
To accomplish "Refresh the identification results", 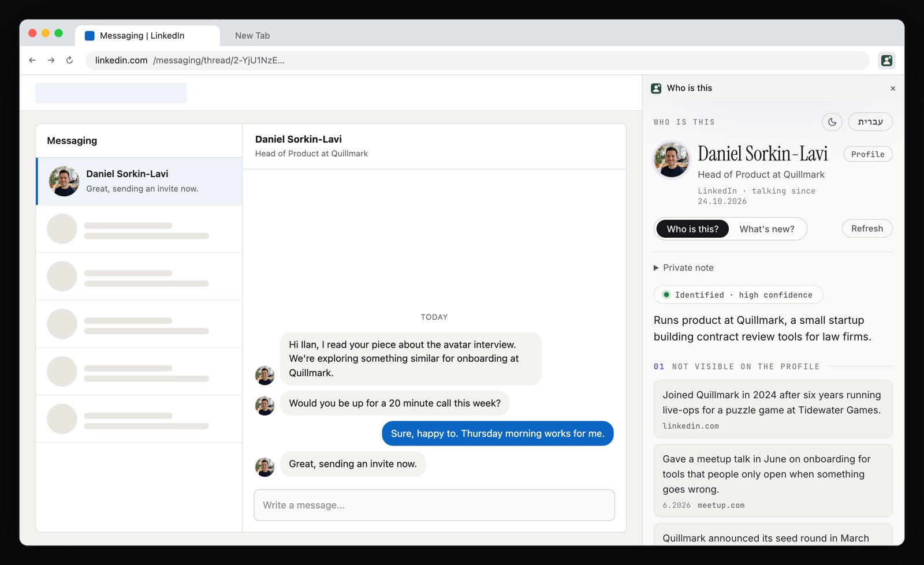I will [x=867, y=229].
